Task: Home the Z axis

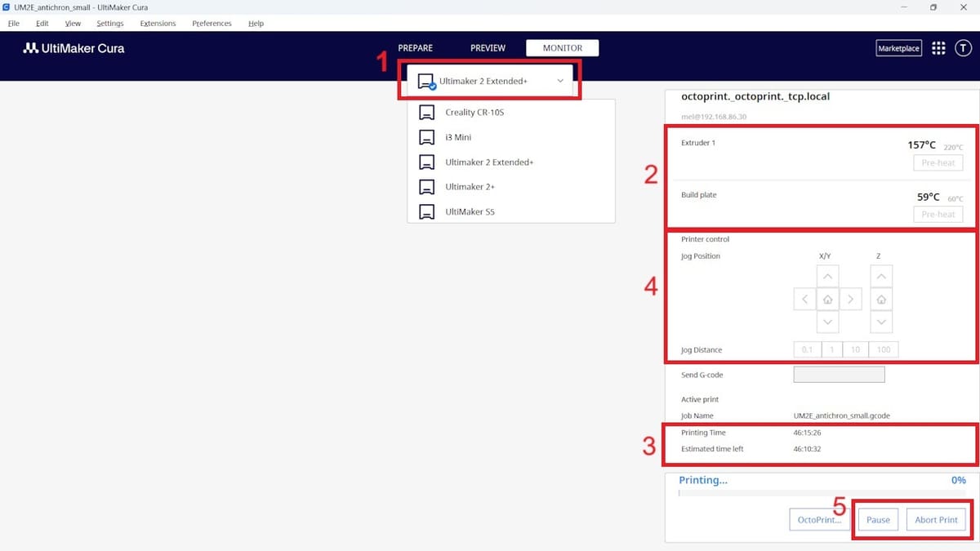Action: (881, 300)
